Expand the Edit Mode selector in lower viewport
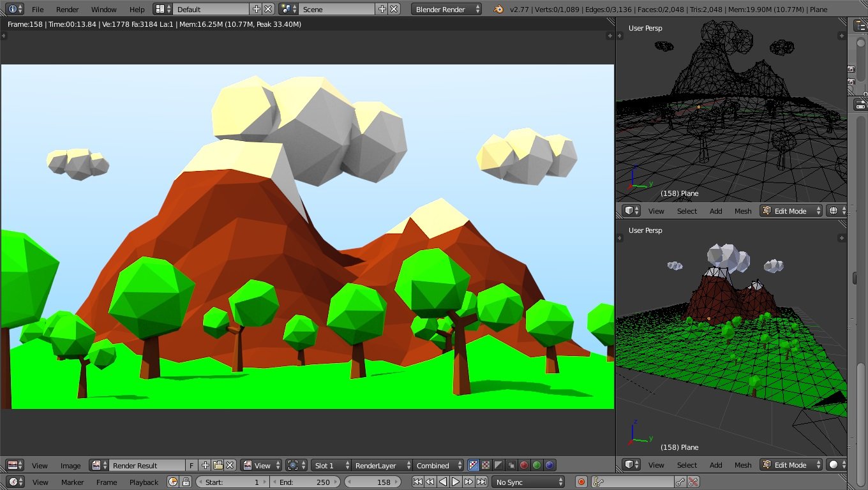This screenshot has height=490, width=868. pos(791,464)
